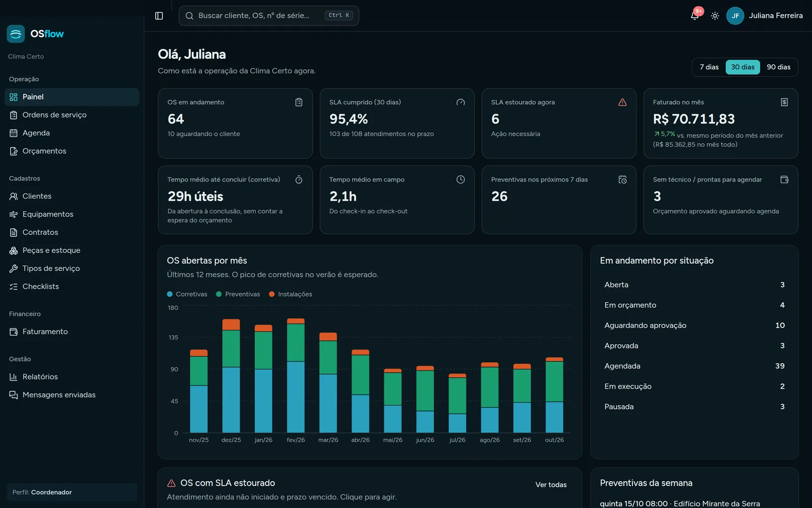Open Sem técnico prontas para agendar card

(x=721, y=200)
